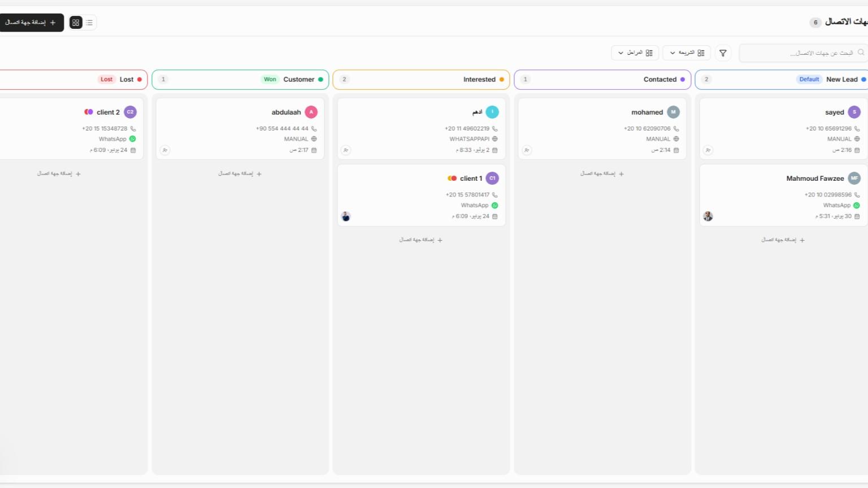Open the sayed contact card
This screenshot has height=488, width=868.
pyautogui.click(x=783, y=129)
